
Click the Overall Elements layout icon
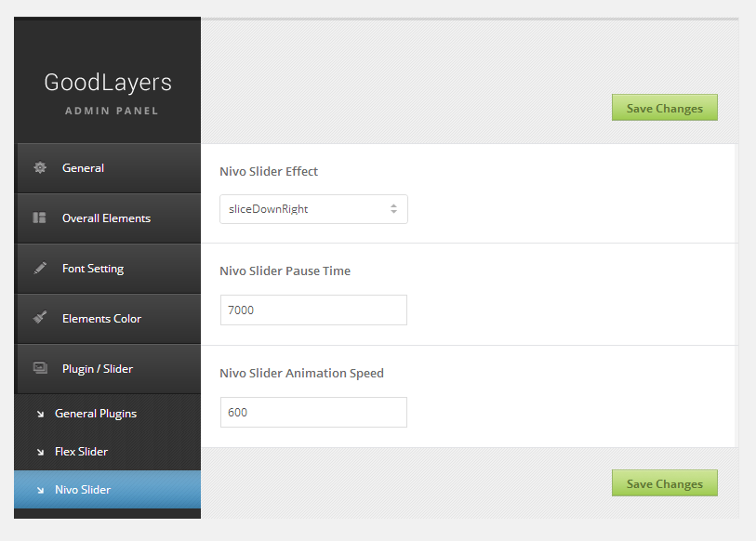[x=39, y=218]
